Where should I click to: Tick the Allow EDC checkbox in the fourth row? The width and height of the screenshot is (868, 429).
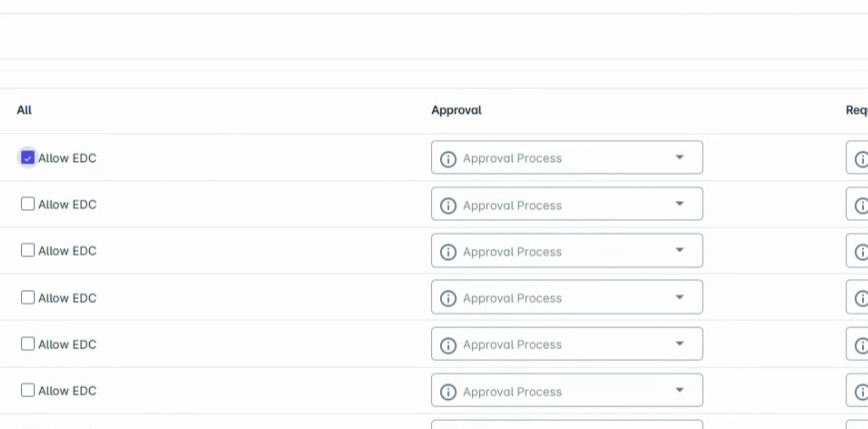(x=27, y=298)
